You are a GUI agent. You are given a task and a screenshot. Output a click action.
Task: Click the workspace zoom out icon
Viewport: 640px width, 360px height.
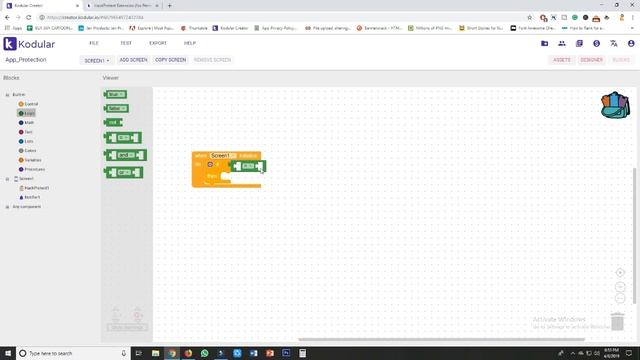pyautogui.click(x=620, y=298)
